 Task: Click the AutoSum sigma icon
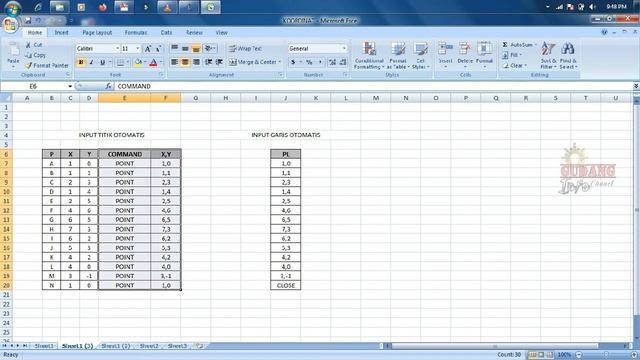coord(505,44)
